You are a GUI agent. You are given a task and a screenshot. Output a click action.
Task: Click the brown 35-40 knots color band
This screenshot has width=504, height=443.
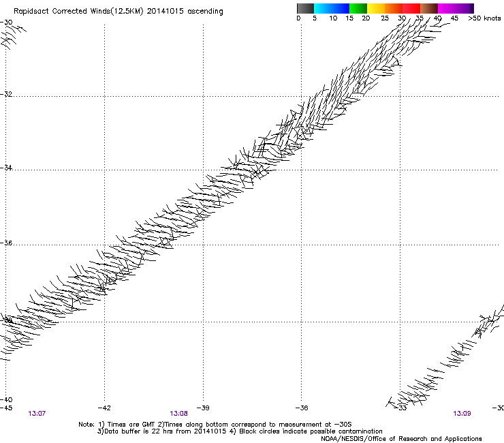pyautogui.click(x=429, y=8)
